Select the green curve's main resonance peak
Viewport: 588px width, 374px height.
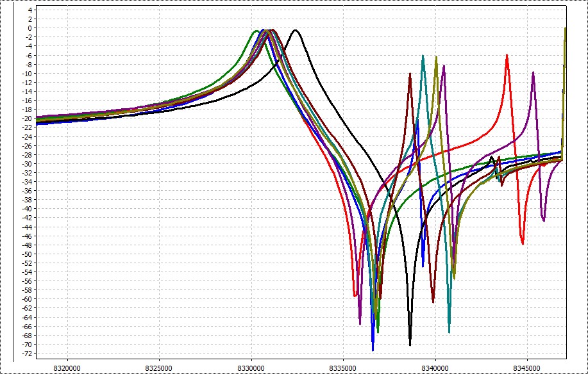[257, 31]
